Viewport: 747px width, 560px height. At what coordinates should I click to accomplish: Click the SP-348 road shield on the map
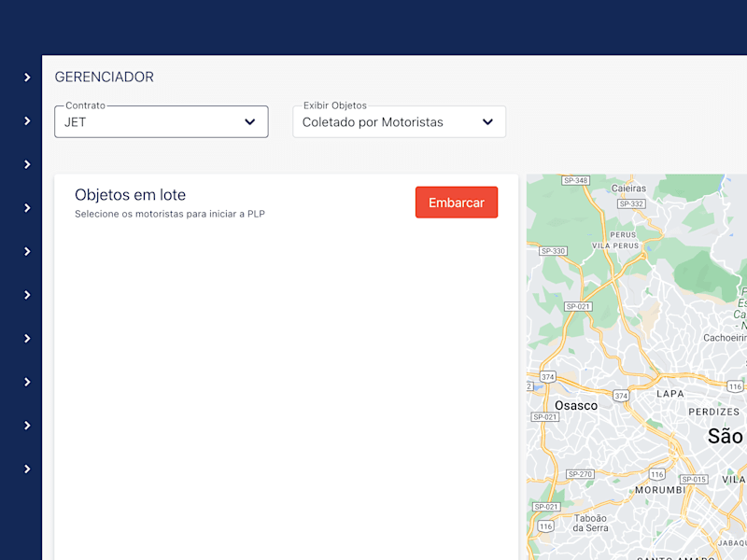575,180
